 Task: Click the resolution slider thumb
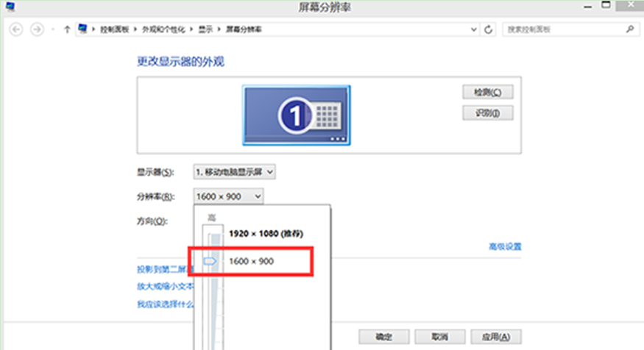pos(210,261)
